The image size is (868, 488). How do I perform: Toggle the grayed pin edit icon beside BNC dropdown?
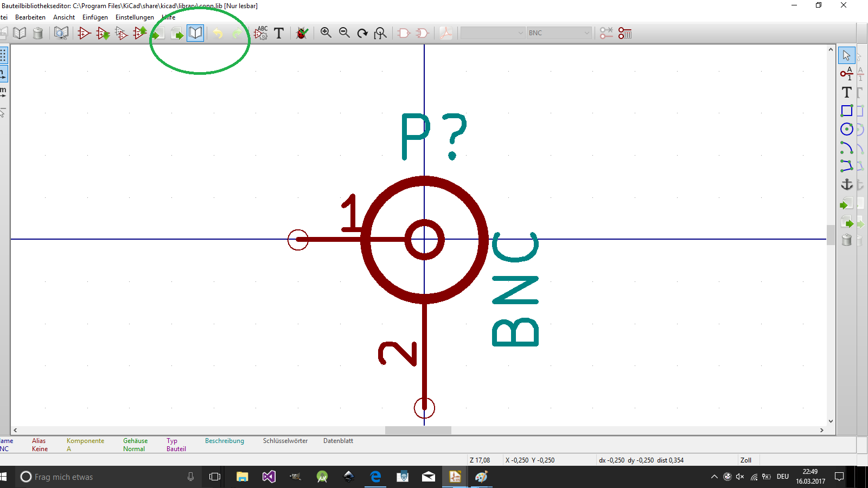(x=607, y=33)
